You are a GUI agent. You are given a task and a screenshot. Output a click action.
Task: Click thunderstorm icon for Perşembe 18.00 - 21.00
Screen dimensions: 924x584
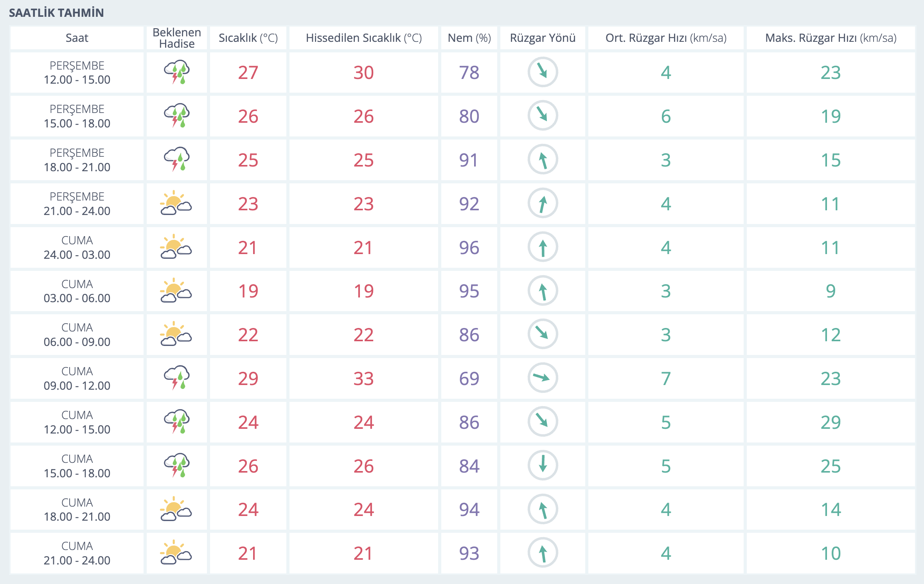[x=177, y=159]
